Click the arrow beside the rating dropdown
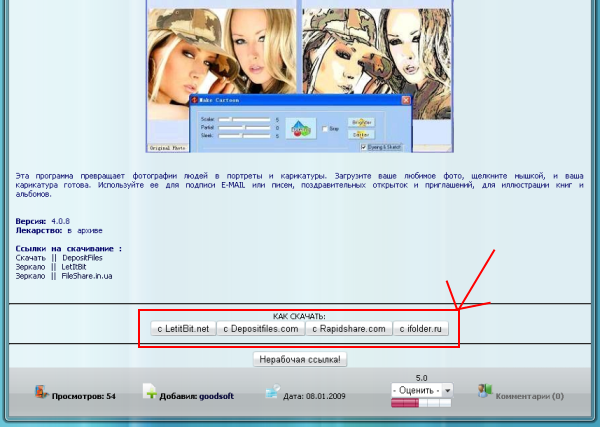 (x=448, y=390)
